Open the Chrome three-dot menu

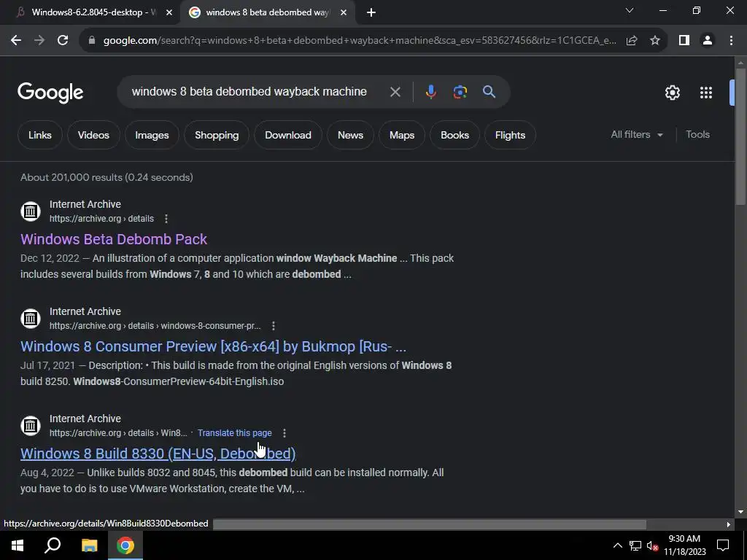click(x=731, y=41)
